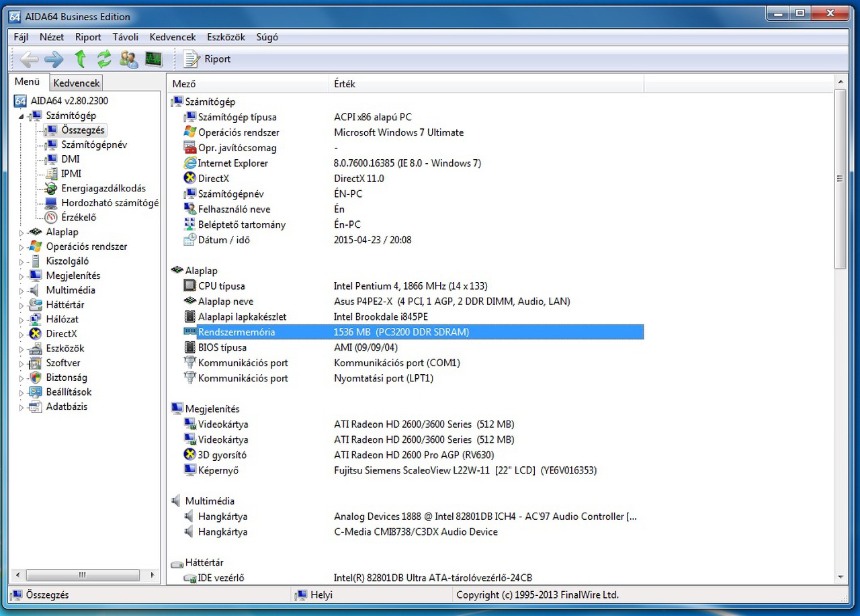
Task: Click Helyi in the status bar
Action: 321,595
